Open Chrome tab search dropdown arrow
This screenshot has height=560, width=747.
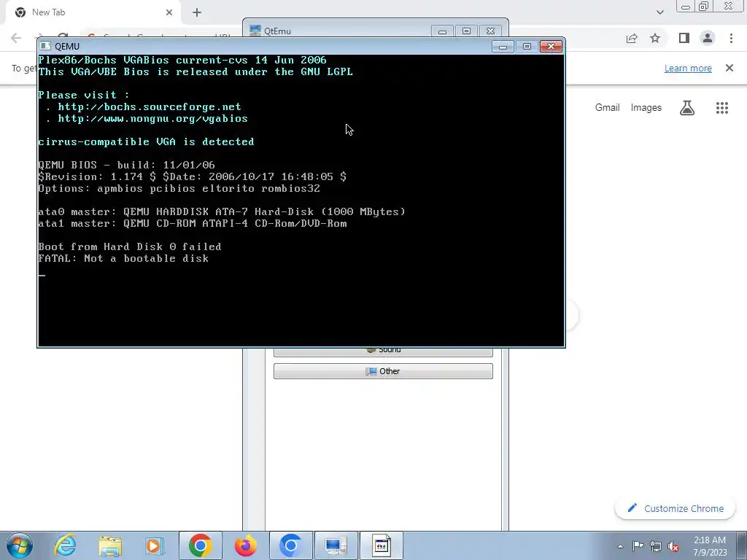(x=659, y=12)
